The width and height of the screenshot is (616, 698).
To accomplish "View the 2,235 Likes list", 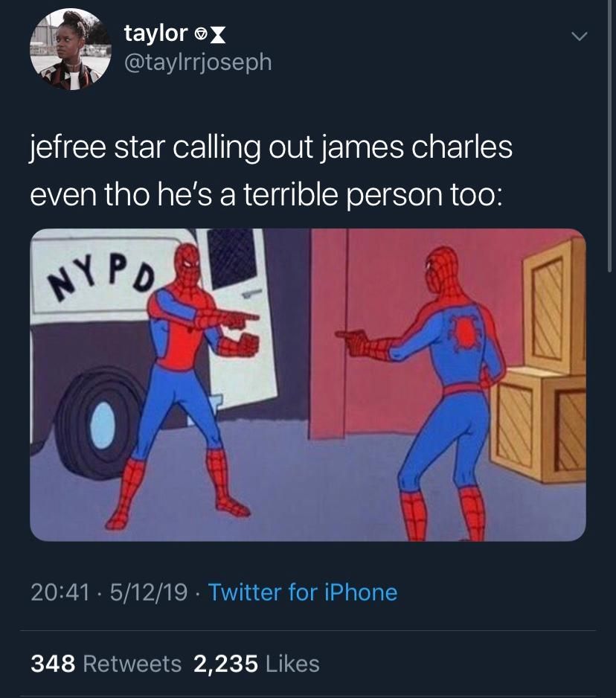I will (x=257, y=664).
